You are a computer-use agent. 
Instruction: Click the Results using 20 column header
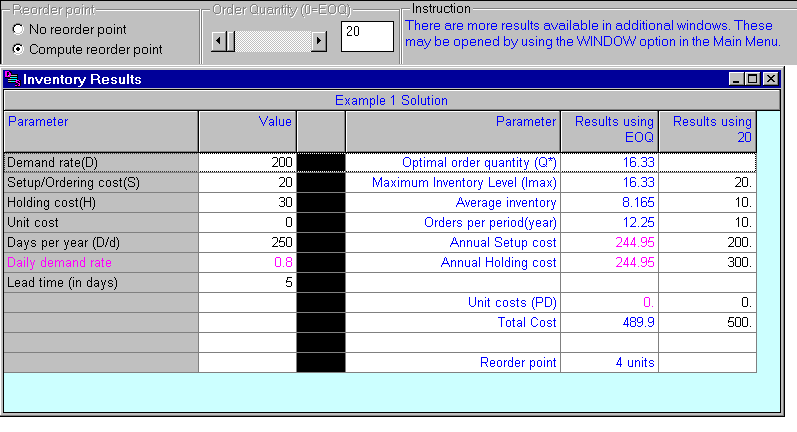[x=707, y=130]
